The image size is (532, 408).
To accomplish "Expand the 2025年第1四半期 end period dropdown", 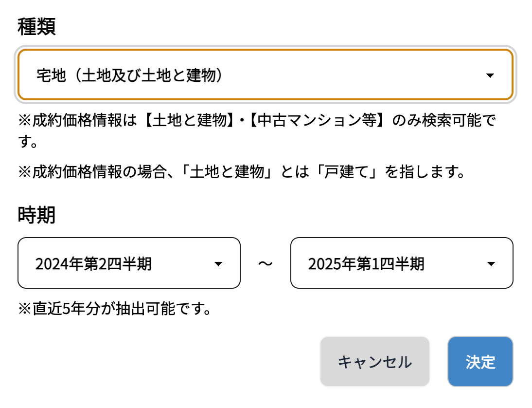I will coord(402,263).
